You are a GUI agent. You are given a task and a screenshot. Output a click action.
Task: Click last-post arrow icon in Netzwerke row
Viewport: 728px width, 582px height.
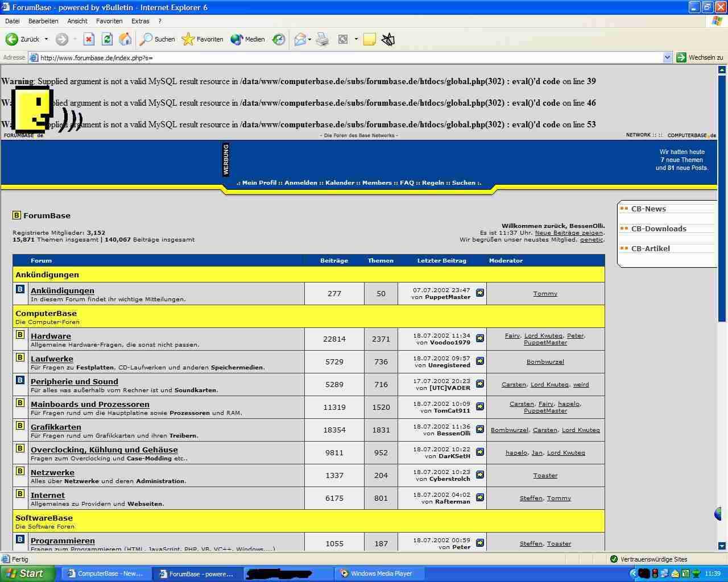(x=479, y=475)
